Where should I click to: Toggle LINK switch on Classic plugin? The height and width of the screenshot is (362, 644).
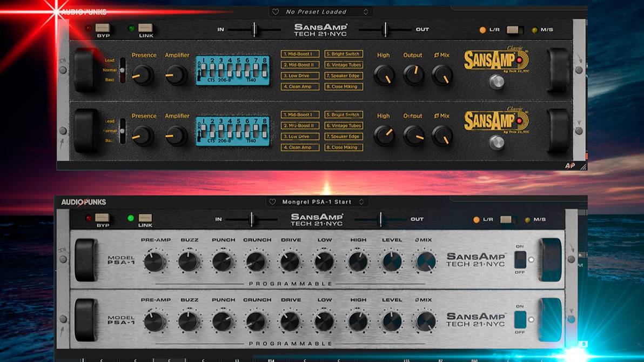[x=145, y=28]
